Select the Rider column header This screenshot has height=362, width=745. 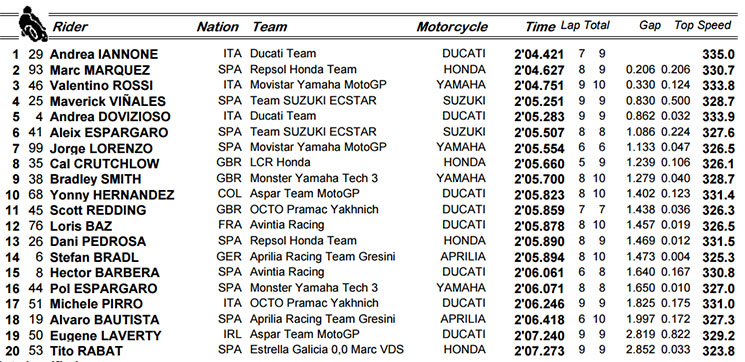coord(70,27)
